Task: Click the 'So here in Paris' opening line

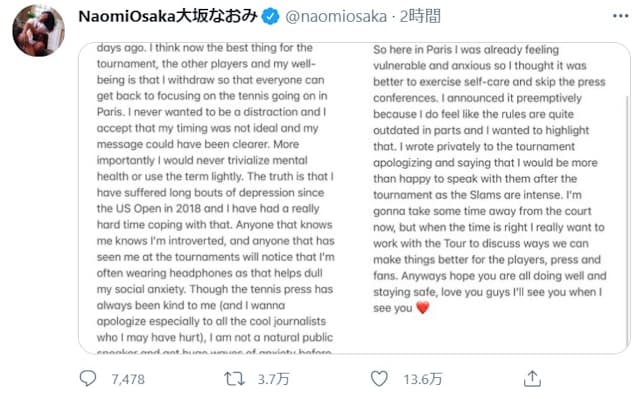Action: point(466,50)
